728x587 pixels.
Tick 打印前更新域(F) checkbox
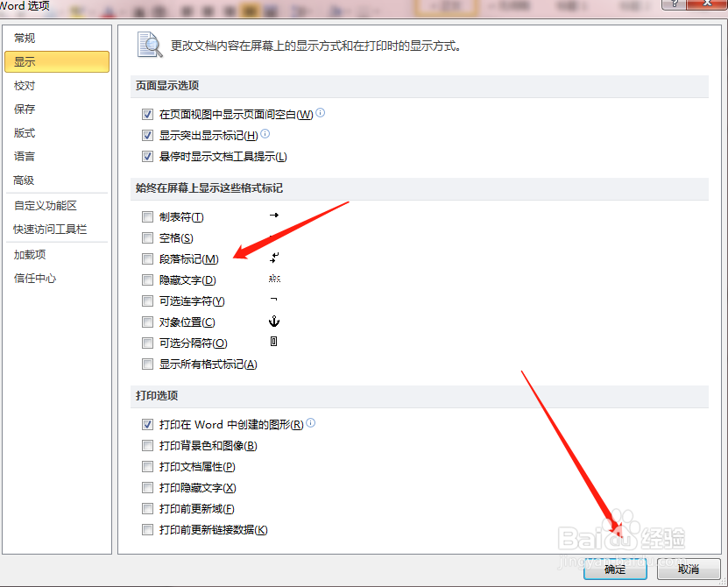[x=147, y=509]
